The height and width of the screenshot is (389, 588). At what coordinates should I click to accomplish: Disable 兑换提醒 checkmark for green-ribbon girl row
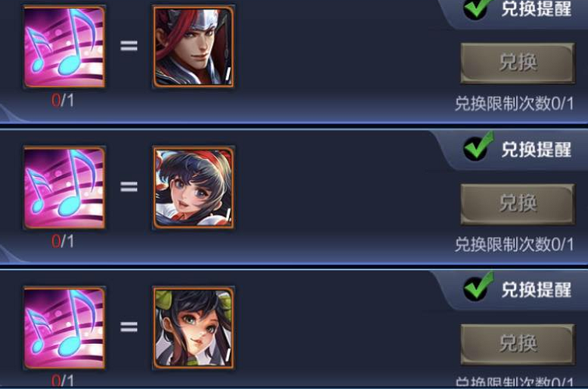478,287
